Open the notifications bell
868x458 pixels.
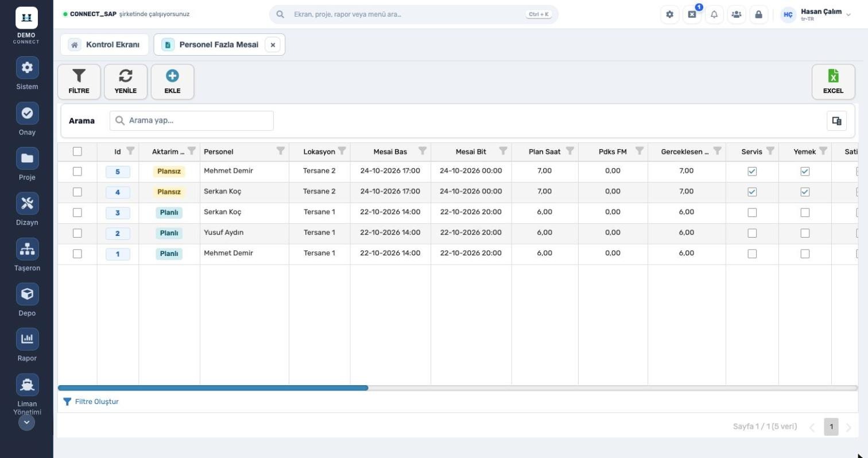(x=714, y=14)
